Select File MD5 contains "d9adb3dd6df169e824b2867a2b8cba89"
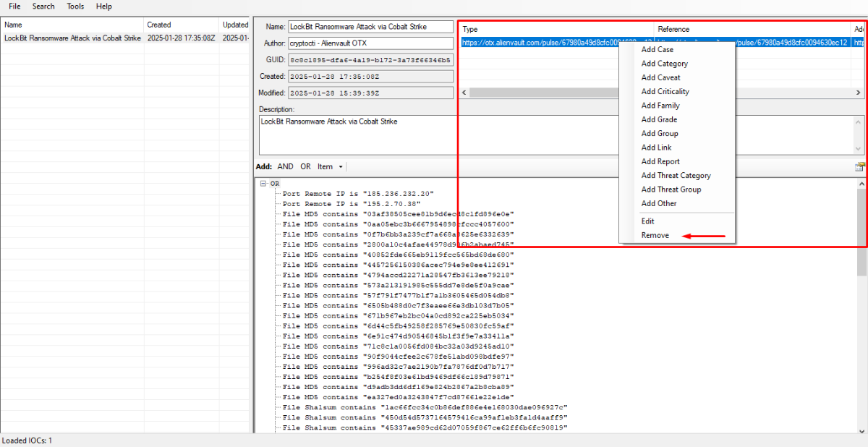The height and width of the screenshot is (447, 868). pos(399,387)
